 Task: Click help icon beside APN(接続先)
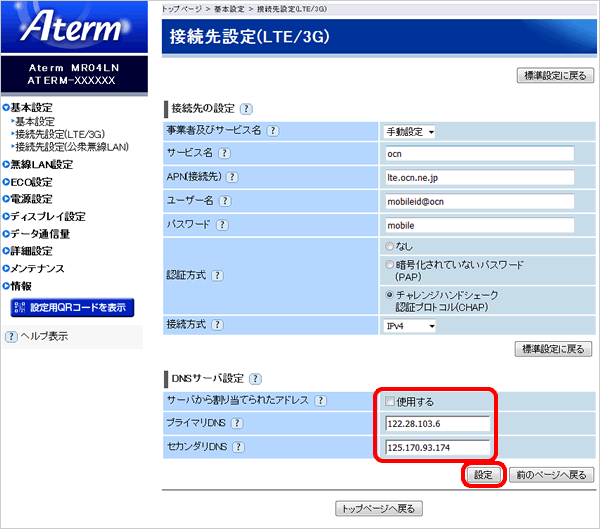(x=232, y=178)
